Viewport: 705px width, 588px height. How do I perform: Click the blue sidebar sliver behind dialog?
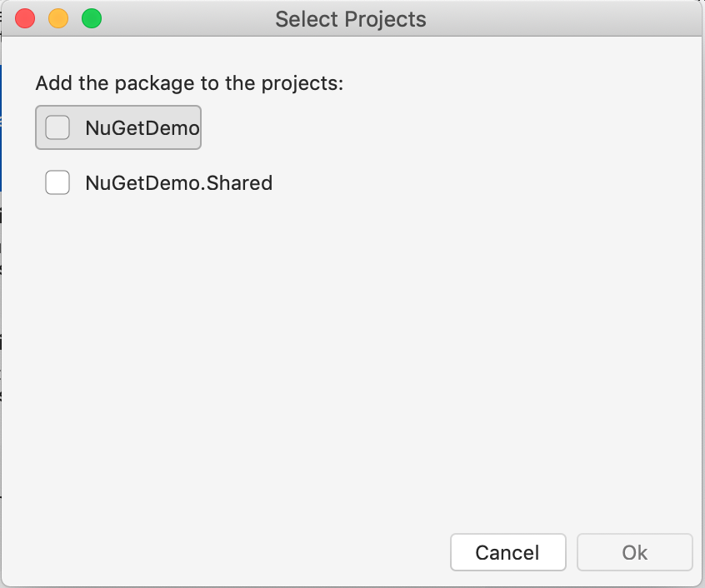[x=2, y=108]
